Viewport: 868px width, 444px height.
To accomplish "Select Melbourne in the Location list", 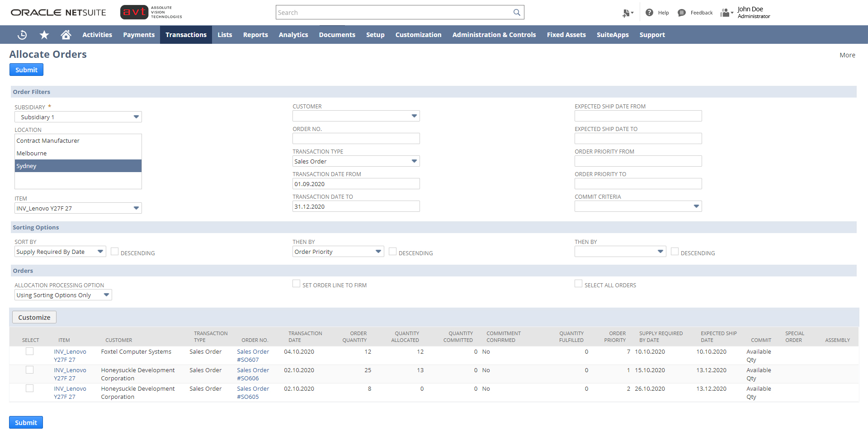I will click(31, 153).
